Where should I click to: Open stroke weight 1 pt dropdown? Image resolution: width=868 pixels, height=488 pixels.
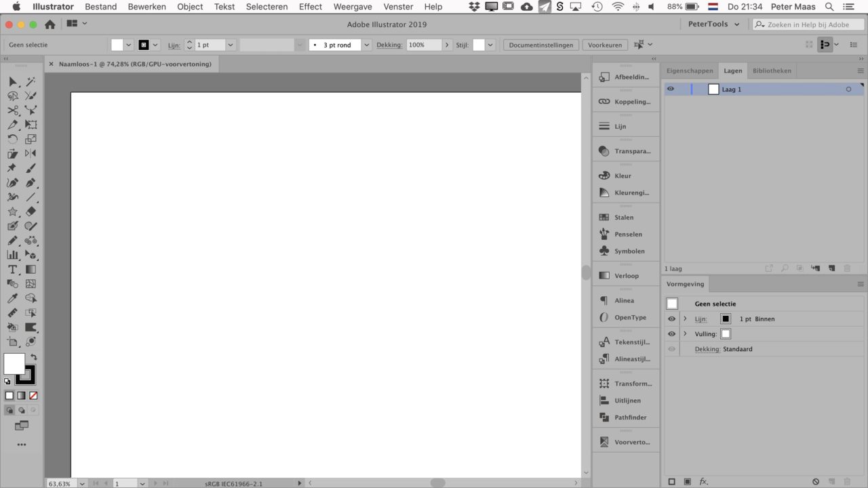[x=230, y=45]
